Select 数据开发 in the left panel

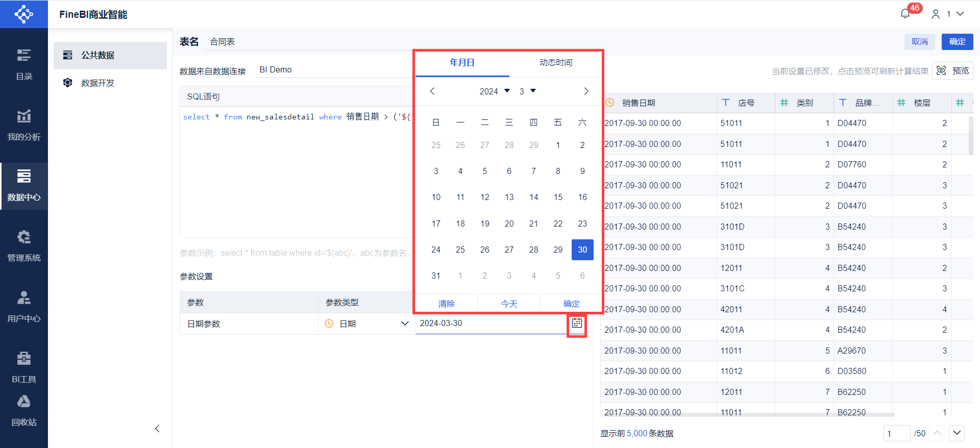pos(97,83)
